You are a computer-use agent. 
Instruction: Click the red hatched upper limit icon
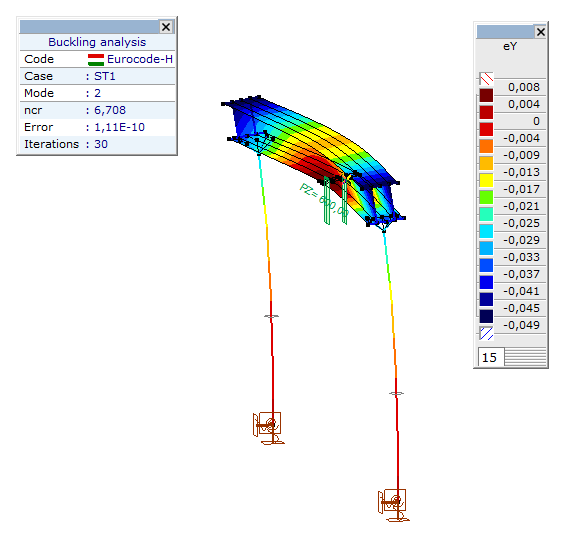tap(486, 78)
